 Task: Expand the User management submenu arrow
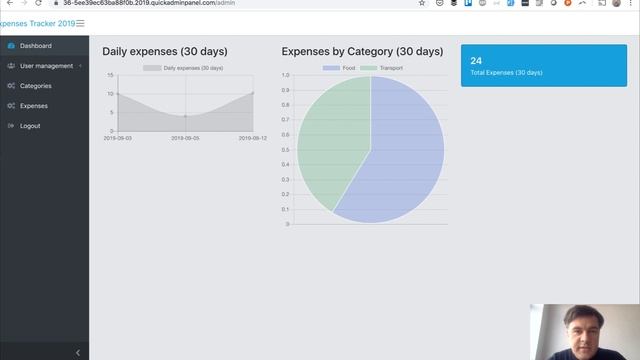click(x=80, y=66)
